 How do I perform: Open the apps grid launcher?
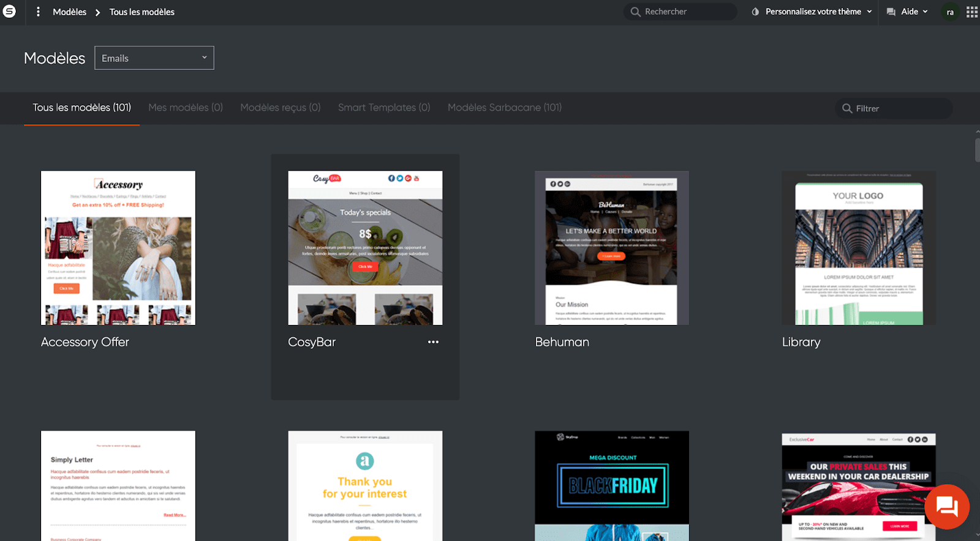(x=971, y=12)
